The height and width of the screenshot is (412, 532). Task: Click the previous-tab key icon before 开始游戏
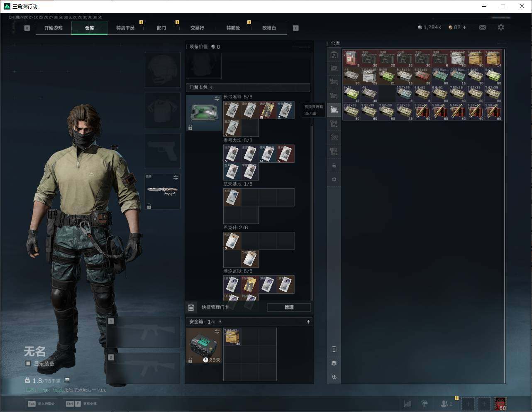pos(27,28)
